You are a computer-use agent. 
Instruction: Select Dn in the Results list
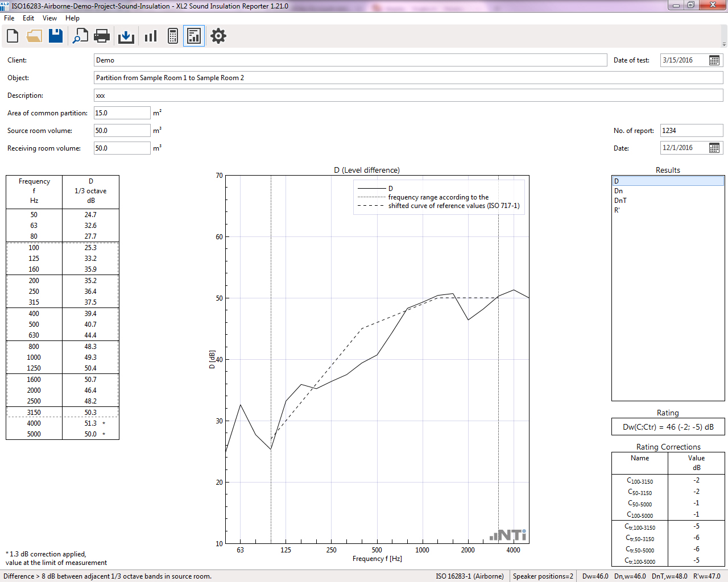click(619, 191)
